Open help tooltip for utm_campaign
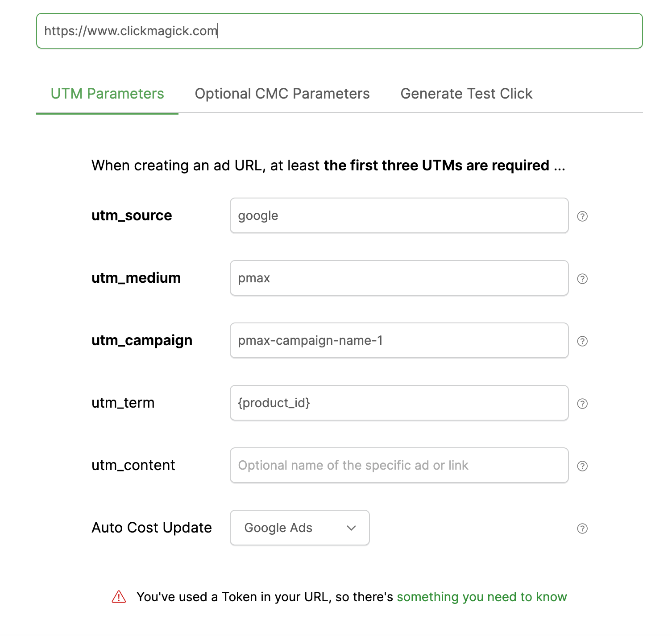 [x=582, y=341]
